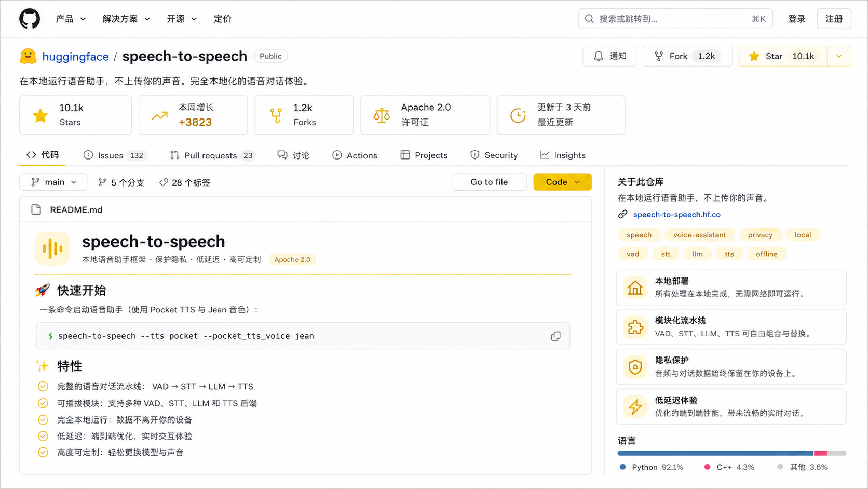Screen dimensions: 868x489
Task: Click the shield icon of 隐私保护
Action: point(635,367)
